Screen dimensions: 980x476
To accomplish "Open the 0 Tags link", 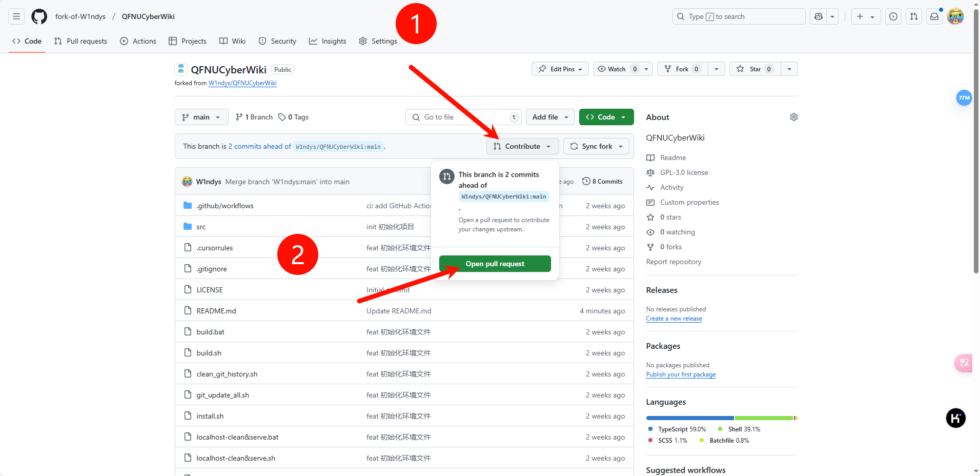I will click(294, 117).
